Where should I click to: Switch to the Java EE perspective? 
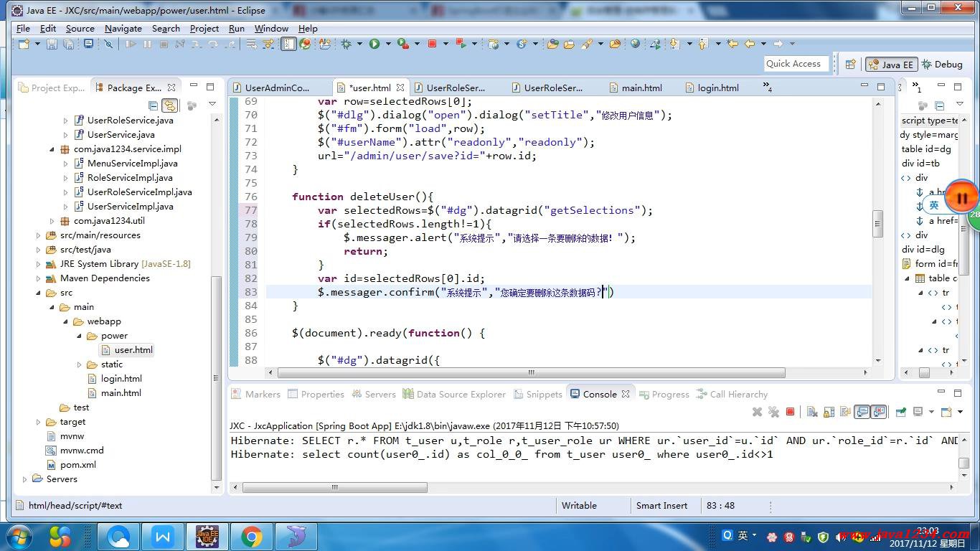[890, 64]
